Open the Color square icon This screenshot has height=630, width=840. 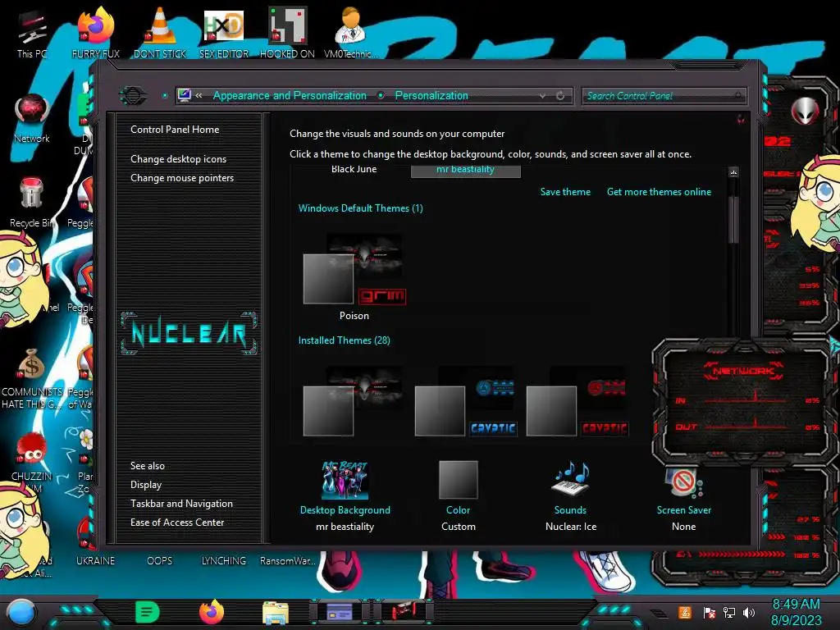point(458,480)
